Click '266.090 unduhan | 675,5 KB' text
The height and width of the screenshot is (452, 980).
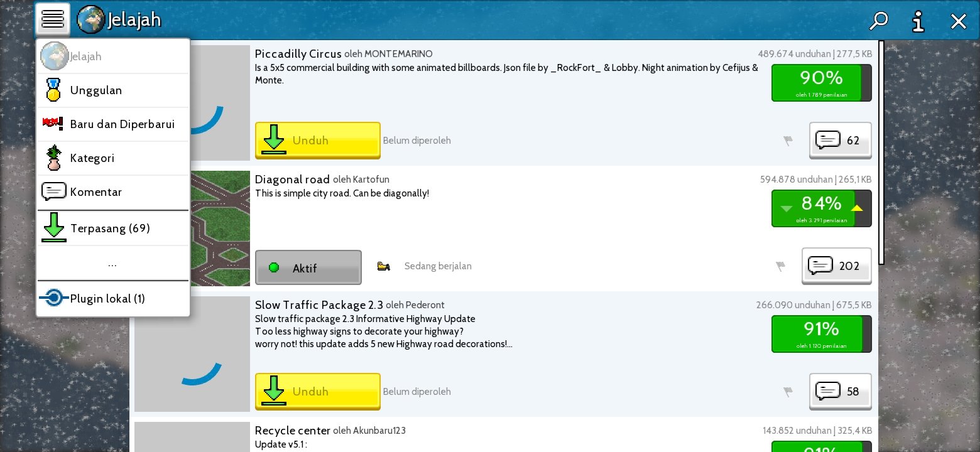814,306
